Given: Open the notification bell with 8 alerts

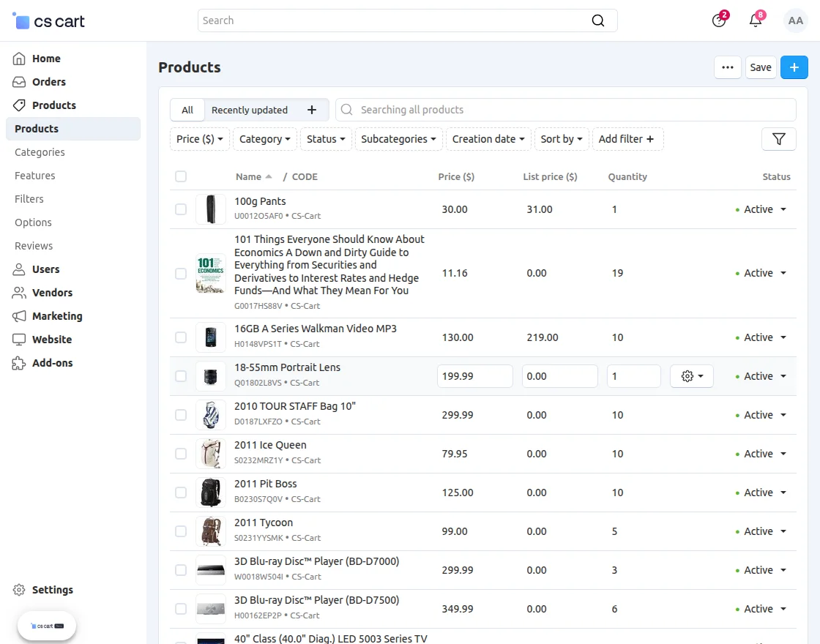Looking at the screenshot, I should tap(756, 20).
